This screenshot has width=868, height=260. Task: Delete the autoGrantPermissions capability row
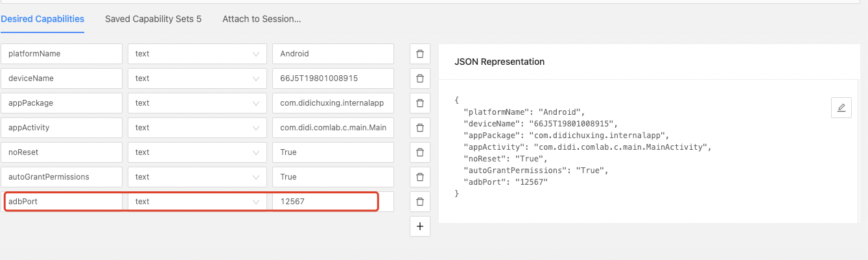pos(419,177)
